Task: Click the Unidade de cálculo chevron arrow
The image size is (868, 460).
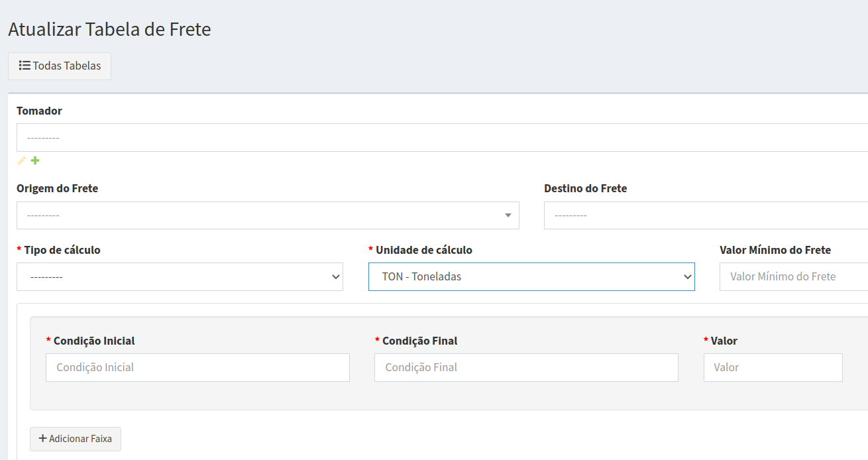Action: (x=687, y=277)
